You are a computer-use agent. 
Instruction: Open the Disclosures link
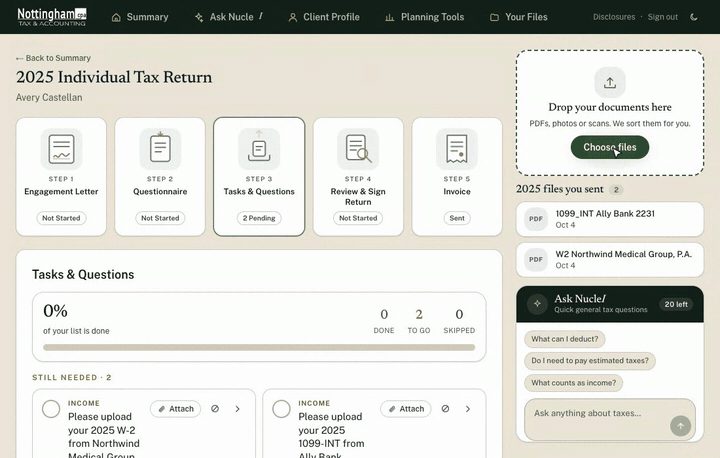click(614, 17)
